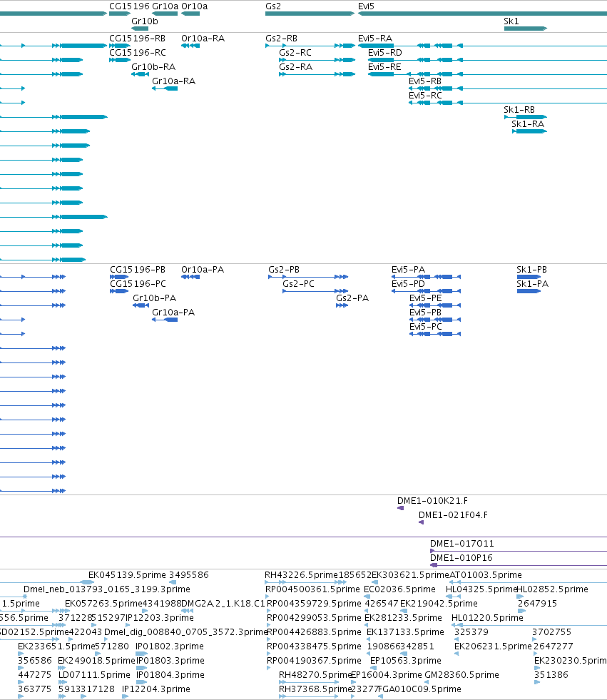Screen dimensions: 607x700
Task: Click the Evi5-PD protein label
Action: click(x=408, y=284)
